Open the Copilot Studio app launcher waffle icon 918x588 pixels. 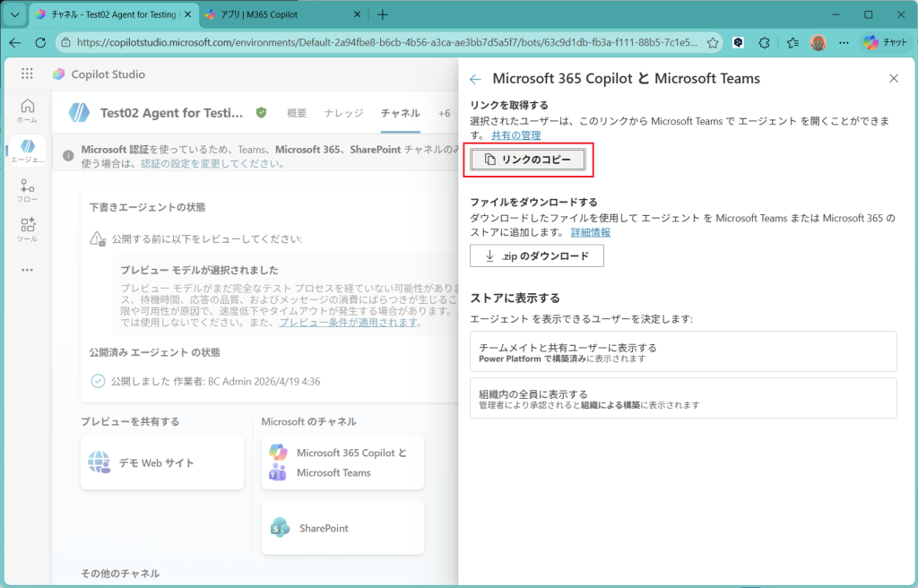click(27, 74)
